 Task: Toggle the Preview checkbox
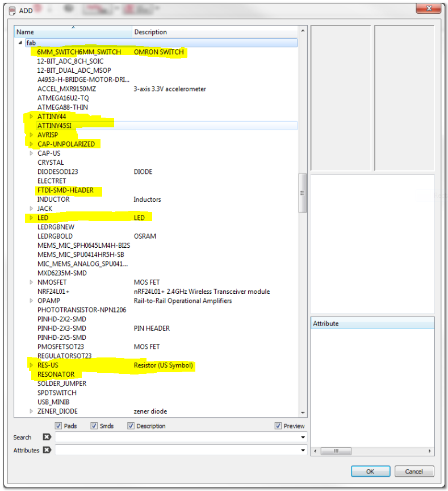[x=278, y=426]
